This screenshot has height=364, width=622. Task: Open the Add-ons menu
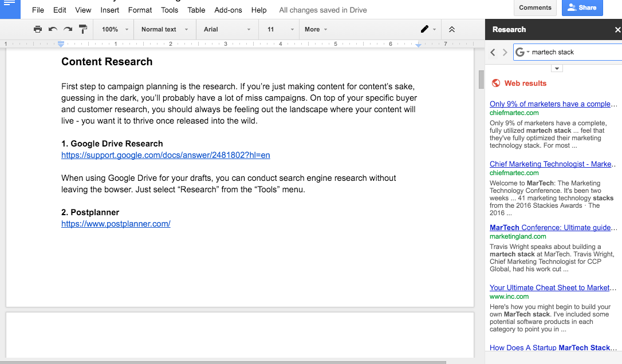228,10
